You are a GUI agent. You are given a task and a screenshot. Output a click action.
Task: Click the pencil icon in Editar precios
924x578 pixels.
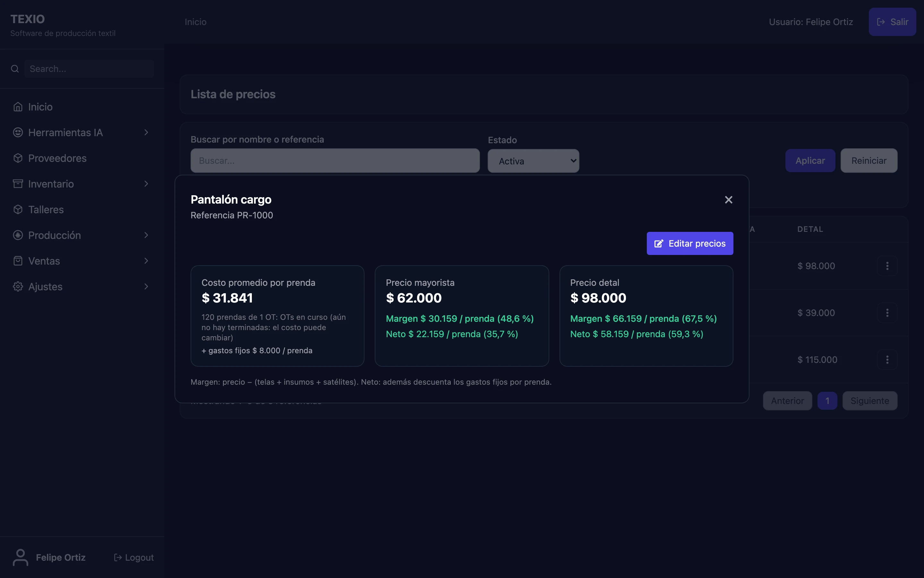pos(659,243)
